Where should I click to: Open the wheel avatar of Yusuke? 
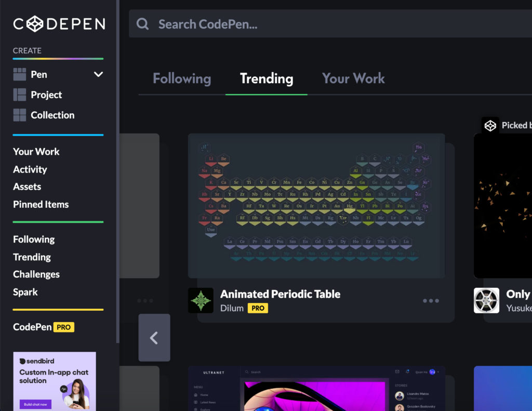[x=486, y=300]
